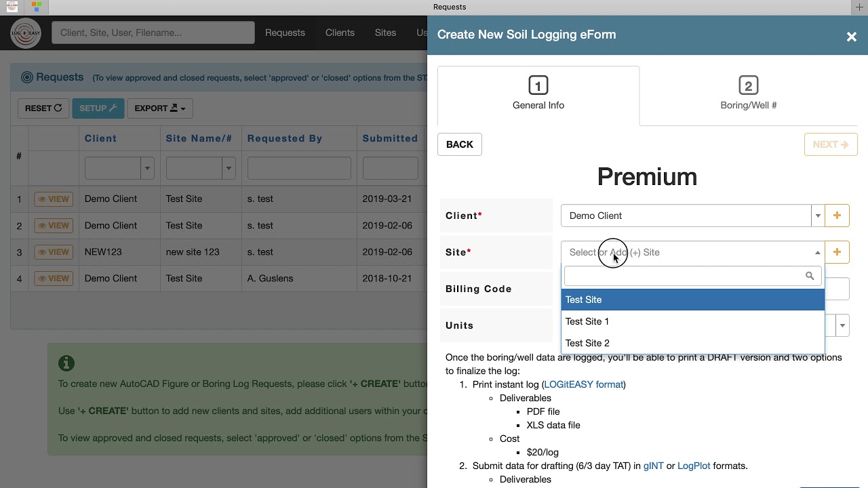868x488 pixels.
Task: Click the Submitted filter input
Action: click(391, 168)
